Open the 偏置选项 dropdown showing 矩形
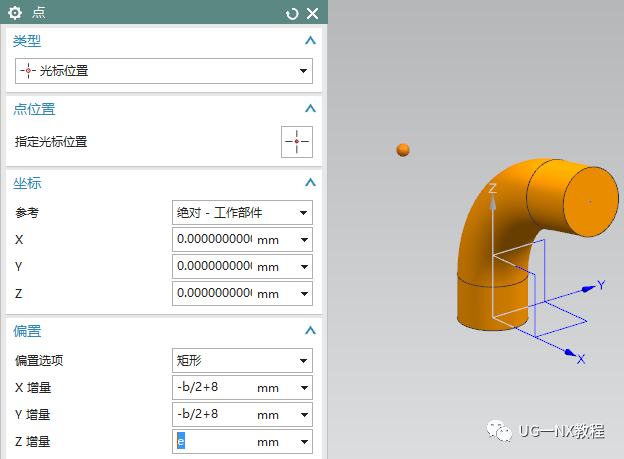 242,360
